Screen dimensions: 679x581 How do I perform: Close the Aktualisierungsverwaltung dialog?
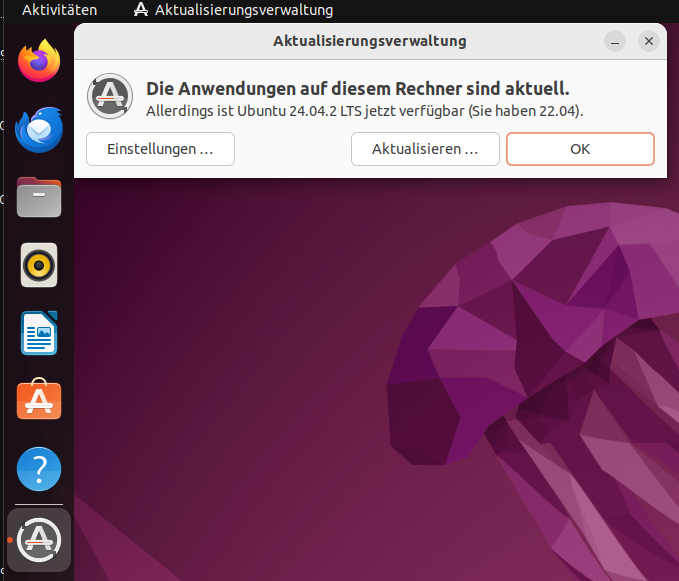[649, 41]
